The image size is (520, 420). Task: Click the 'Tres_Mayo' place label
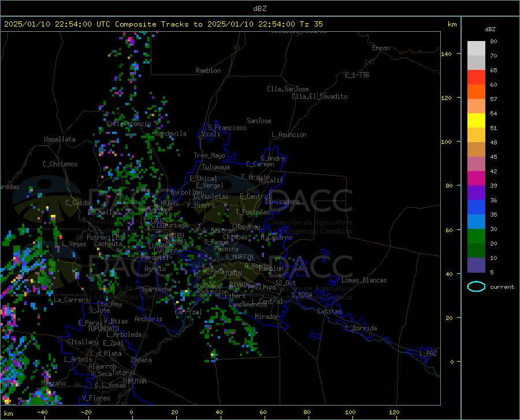(x=209, y=155)
